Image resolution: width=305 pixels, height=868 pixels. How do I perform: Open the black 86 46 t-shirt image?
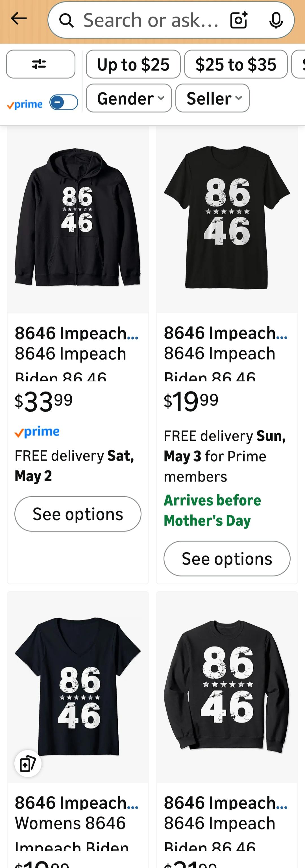(227, 219)
